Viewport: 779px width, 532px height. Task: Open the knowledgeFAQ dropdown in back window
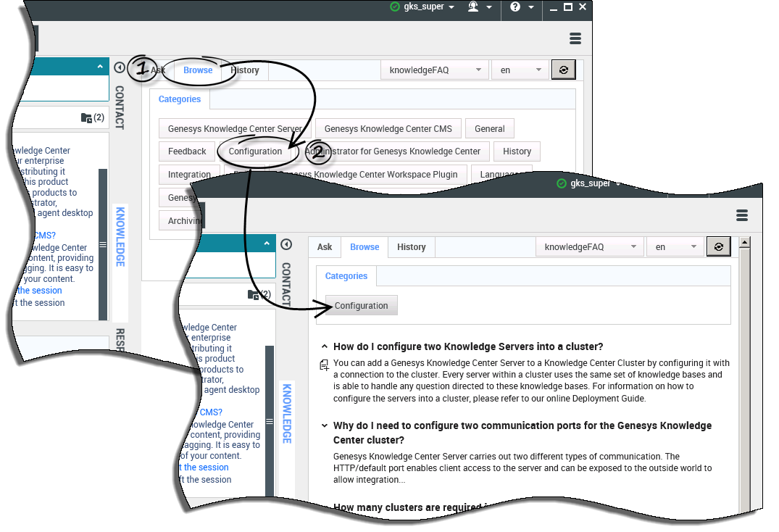point(435,70)
